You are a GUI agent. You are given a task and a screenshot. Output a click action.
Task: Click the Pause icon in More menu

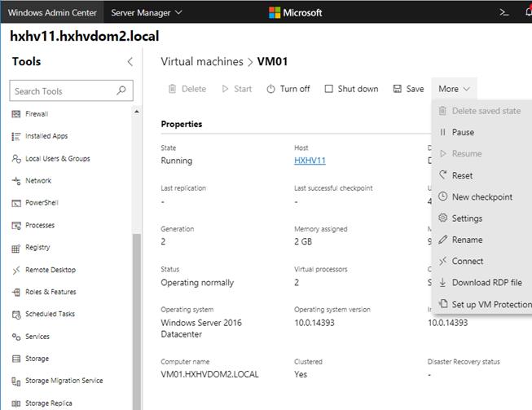(x=442, y=132)
